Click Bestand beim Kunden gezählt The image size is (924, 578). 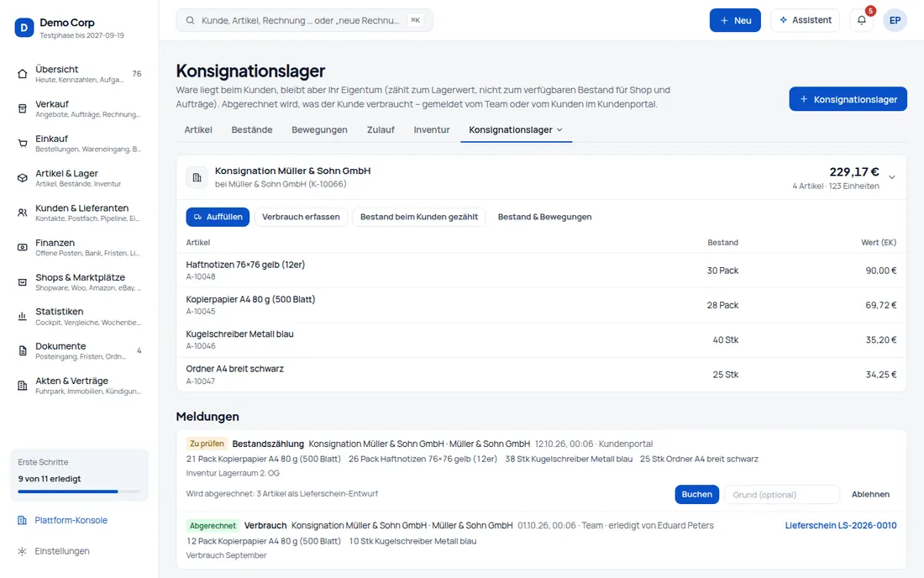[419, 217]
